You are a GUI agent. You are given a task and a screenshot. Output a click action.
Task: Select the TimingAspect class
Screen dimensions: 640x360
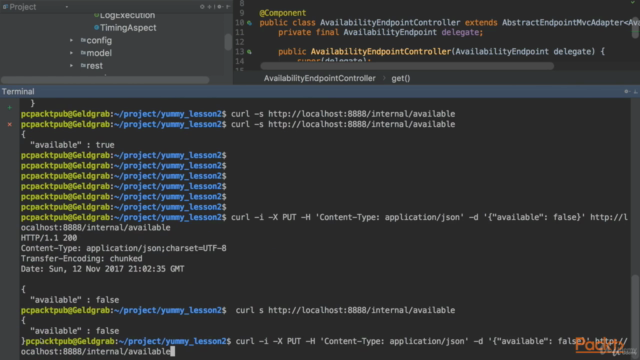point(128,28)
